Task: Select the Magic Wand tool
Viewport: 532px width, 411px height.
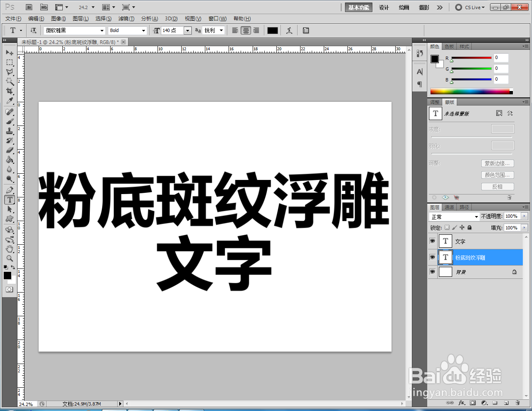Action: click(10, 81)
